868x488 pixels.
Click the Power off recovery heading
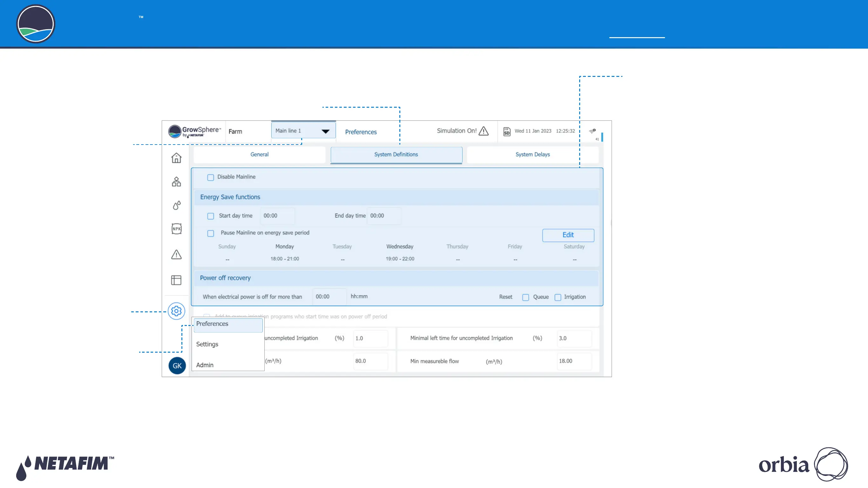(x=225, y=278)
